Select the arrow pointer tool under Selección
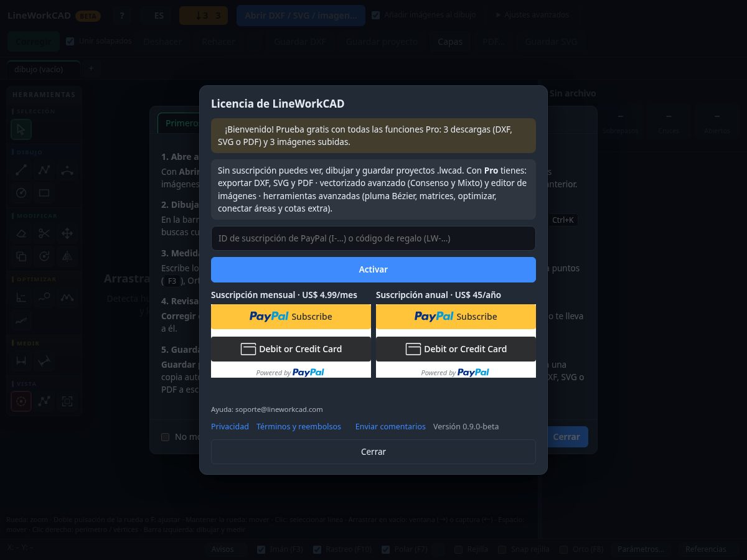Viewport: 747px width, 560px height. point(21,129)
